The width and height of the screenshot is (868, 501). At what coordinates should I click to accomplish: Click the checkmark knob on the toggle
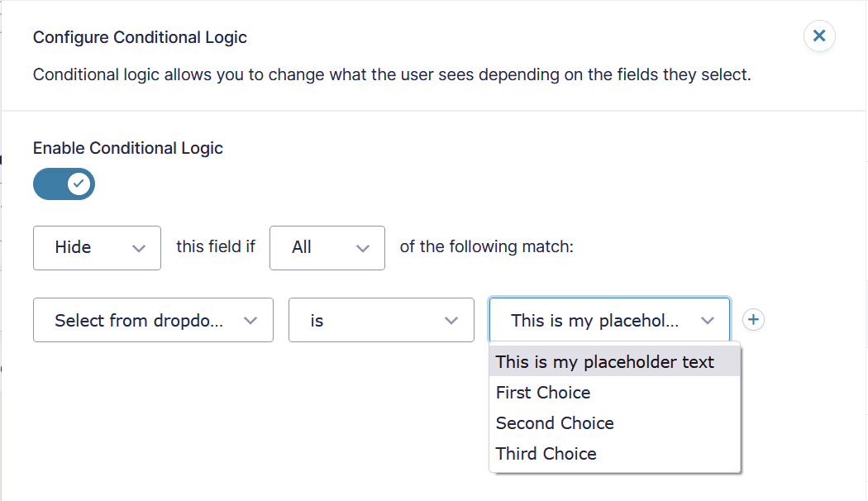[79, 184]
